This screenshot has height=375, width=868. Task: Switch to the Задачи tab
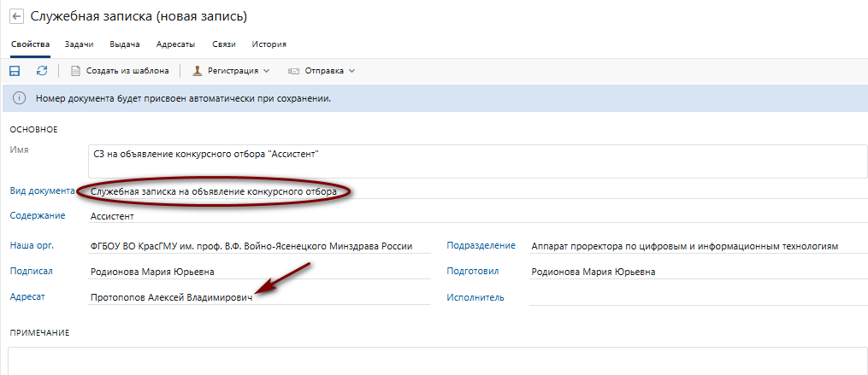coord(79,44)
